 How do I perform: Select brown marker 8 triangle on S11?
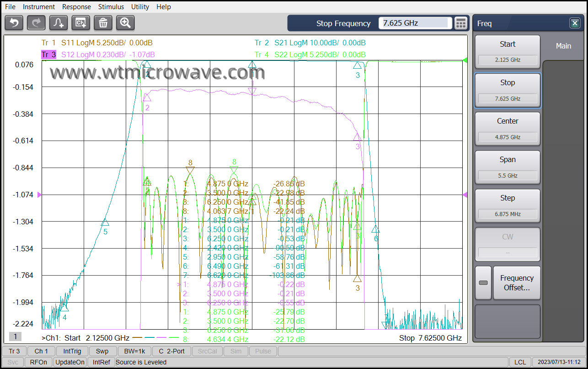(190, 170)
